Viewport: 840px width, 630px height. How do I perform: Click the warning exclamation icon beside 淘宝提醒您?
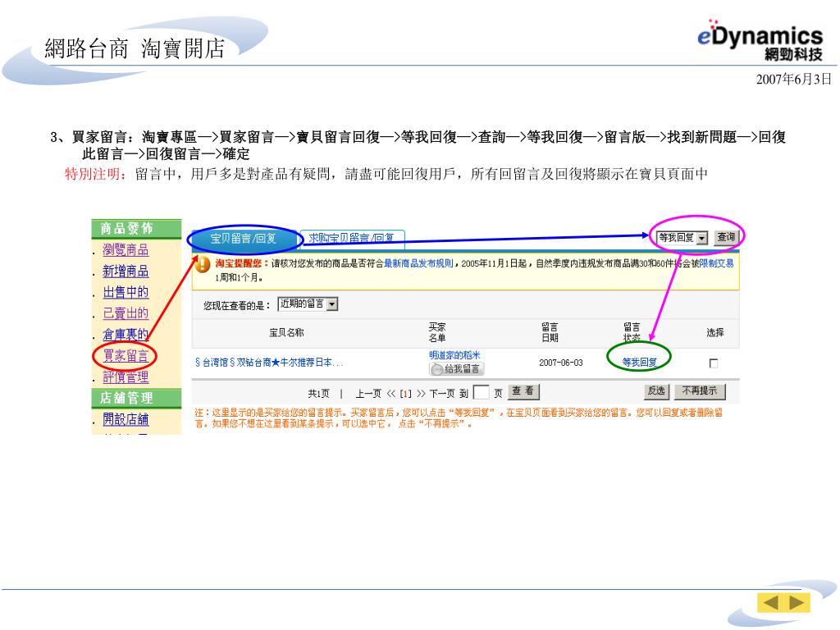tap(203, 264)
